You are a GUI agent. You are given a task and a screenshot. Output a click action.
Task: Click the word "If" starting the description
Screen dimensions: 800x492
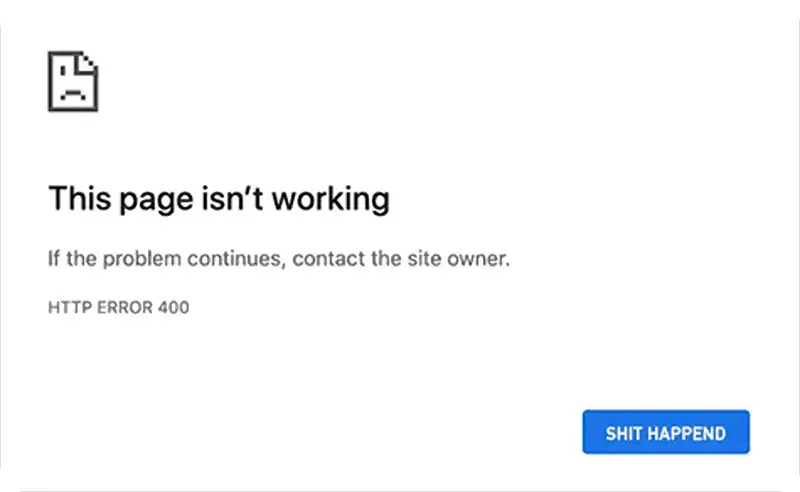[x=54, y=259]
